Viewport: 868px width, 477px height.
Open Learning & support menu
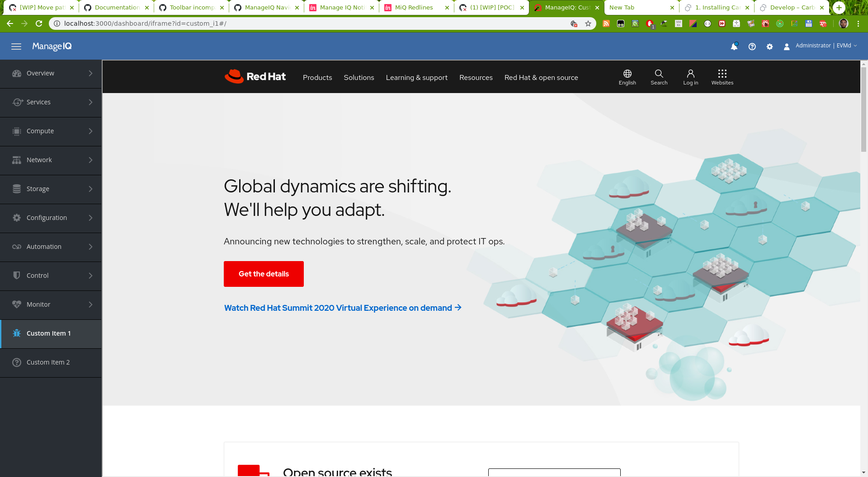click(417, 78)
